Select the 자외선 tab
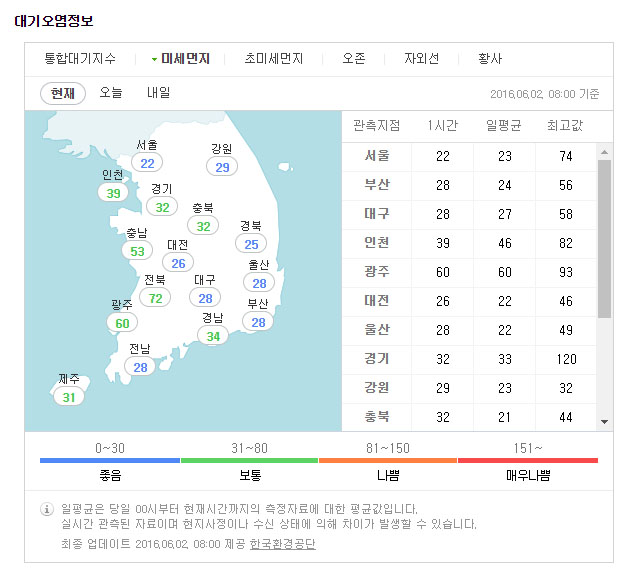The height and width of the screenshot is (570, 628). pyautogui.click(x=421, y=58)
